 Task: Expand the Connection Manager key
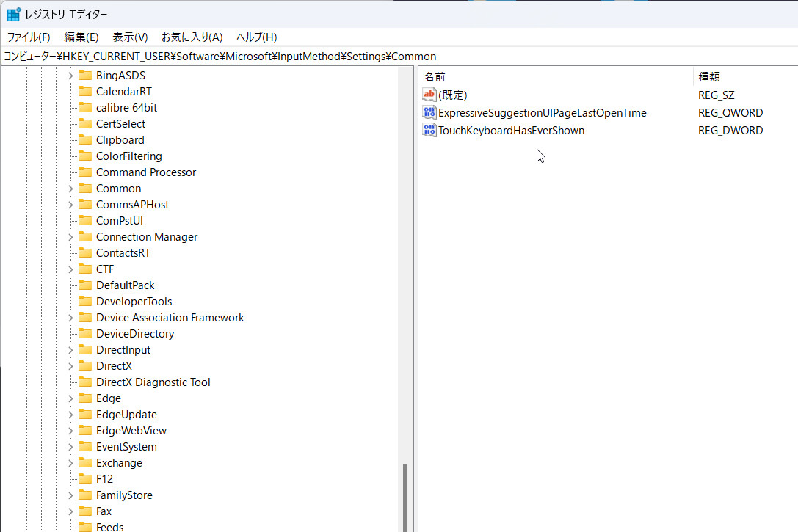point(70,237)
